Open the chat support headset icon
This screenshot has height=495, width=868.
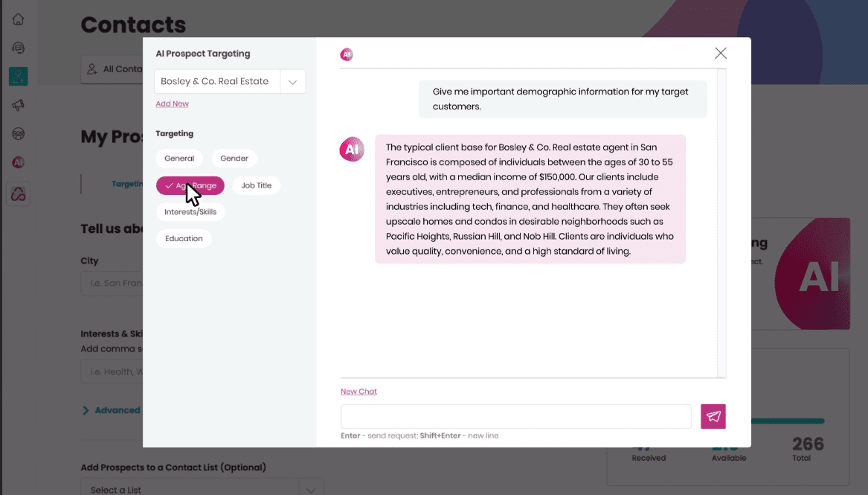pyautogui.click(x=19, y=48)
